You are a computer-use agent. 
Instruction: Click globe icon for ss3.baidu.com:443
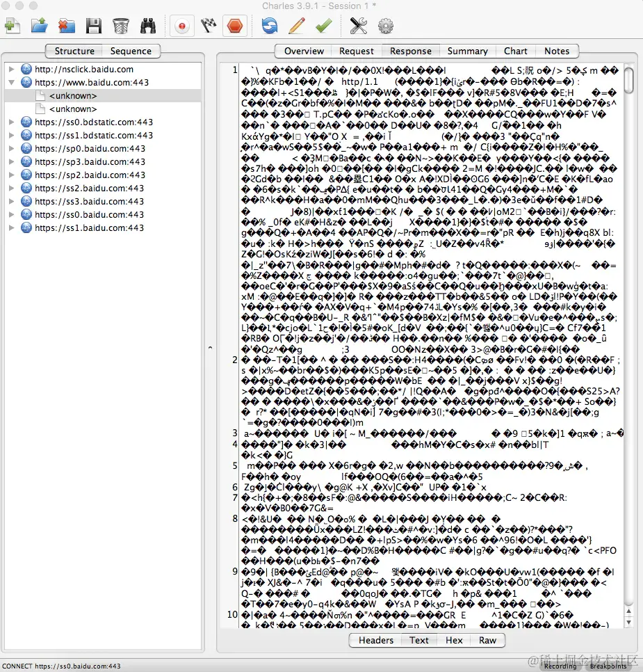pyautogui.click(x=26, y=202)
